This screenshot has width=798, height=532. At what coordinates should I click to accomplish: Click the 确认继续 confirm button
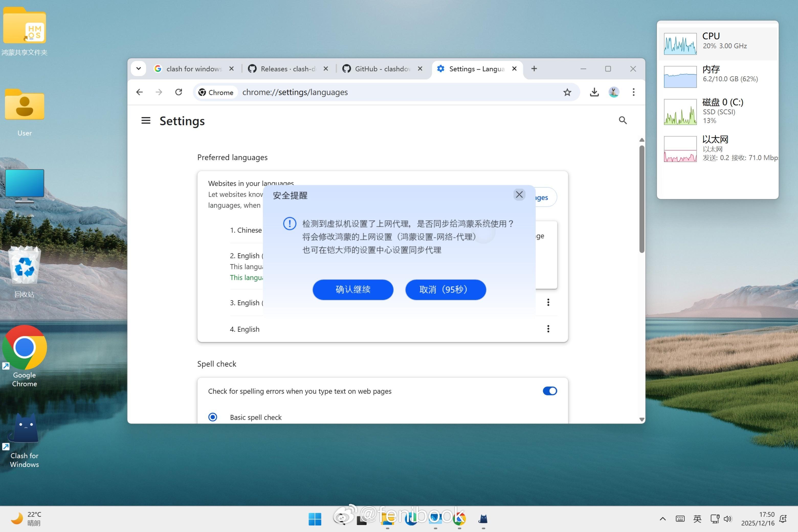tap(352, 290)
